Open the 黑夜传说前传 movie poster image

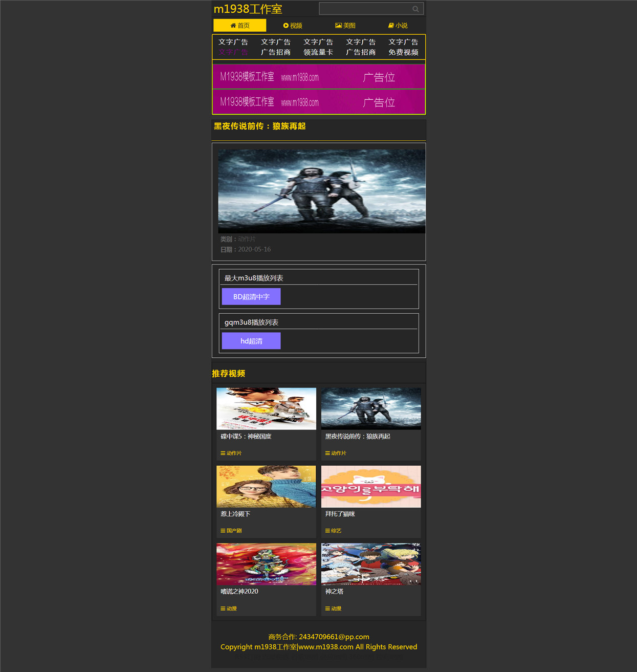click(x=322, y=191)
